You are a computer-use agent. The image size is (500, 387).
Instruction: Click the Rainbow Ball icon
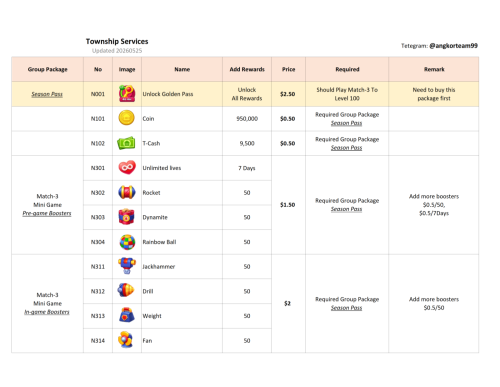pyautogui.click(x=127, y=242)
